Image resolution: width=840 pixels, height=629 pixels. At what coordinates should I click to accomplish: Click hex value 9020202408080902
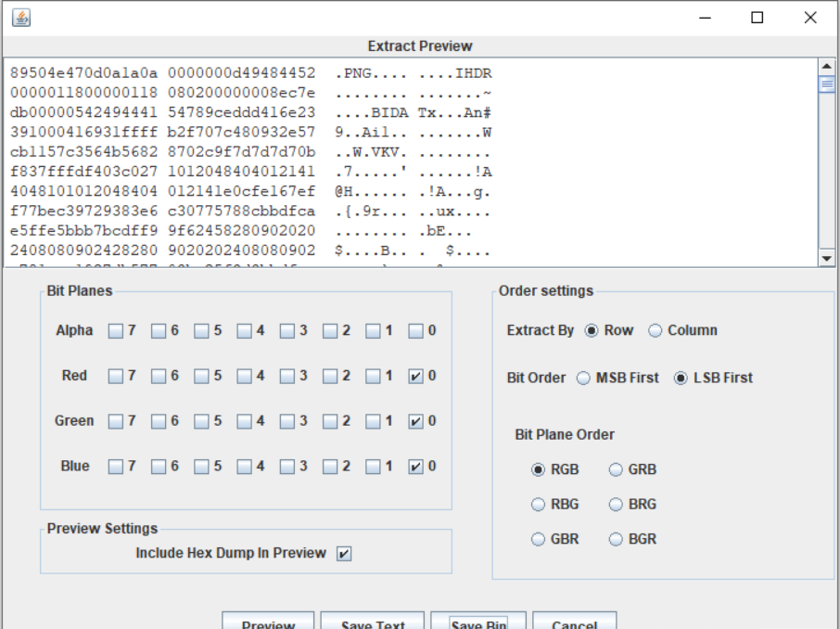pyautogui.click(x=242, y=250)
